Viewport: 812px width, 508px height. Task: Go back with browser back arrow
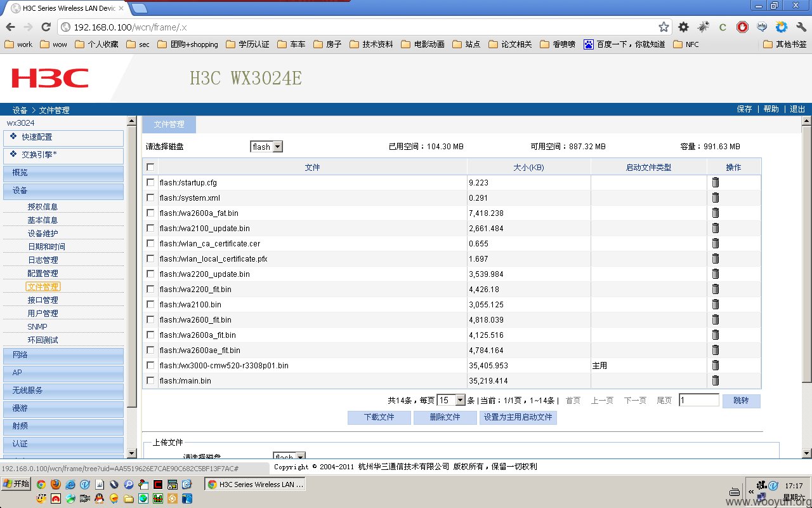[x=10, y=27]
